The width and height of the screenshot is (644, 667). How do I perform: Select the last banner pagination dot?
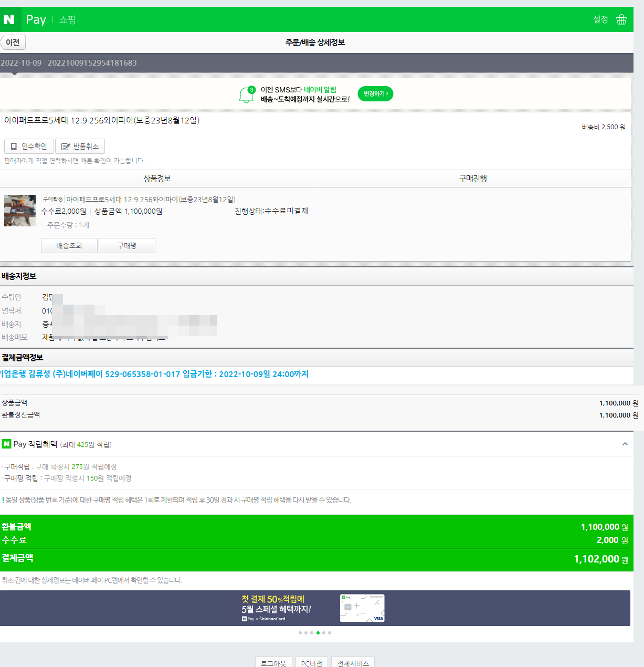click(330, 633)
